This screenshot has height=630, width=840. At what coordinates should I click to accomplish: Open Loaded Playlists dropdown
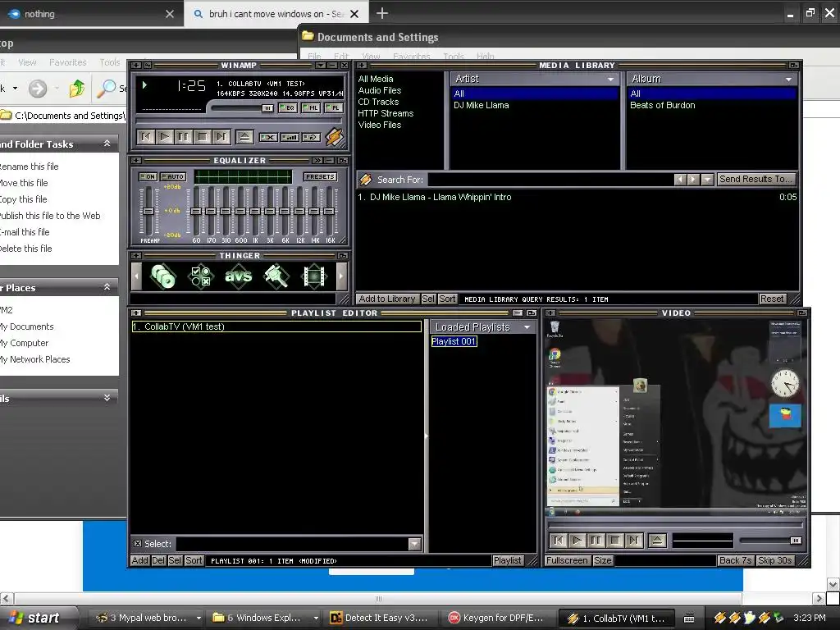click(527, 326)
